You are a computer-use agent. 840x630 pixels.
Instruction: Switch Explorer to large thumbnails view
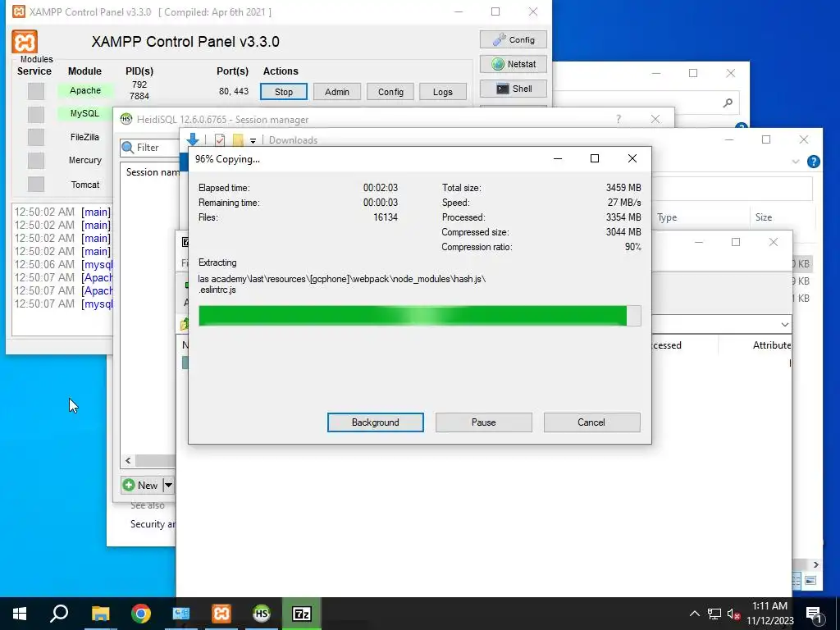pos(810,581)
